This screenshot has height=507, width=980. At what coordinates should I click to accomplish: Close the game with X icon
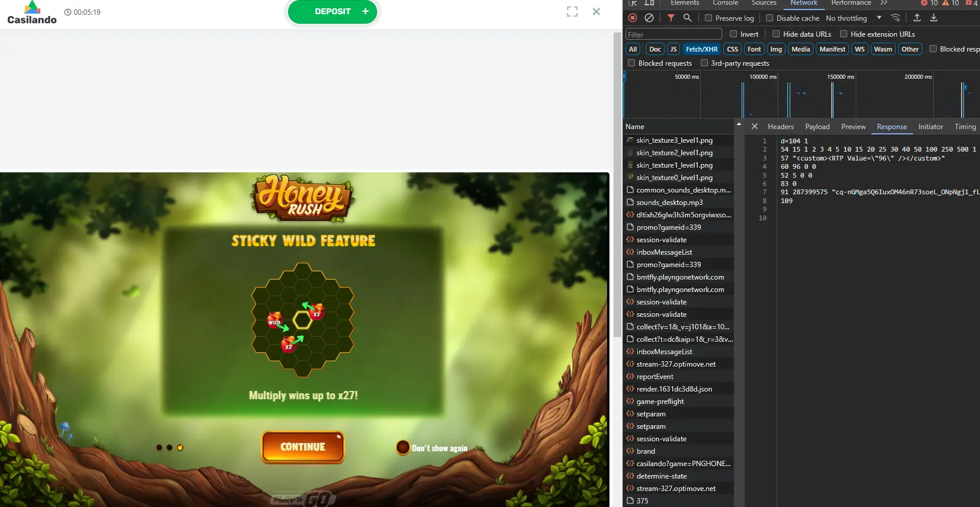(x=596, y=12)
